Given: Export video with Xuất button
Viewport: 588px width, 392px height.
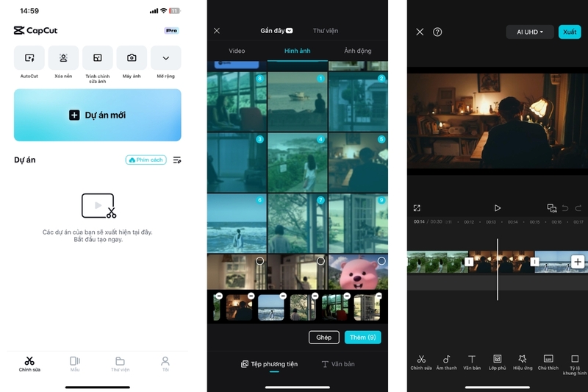Looking at the screenshot, I should [570, 32].
